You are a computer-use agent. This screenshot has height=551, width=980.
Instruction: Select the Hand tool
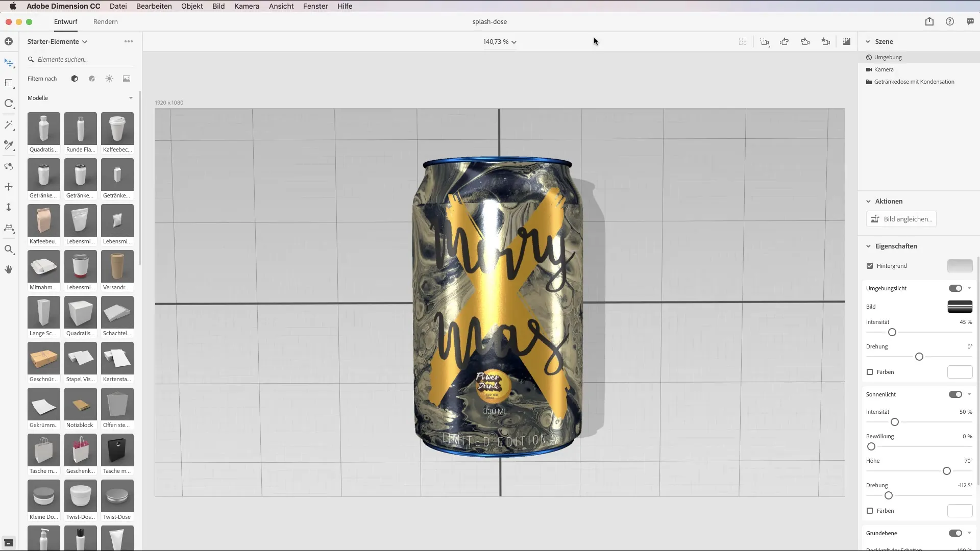tap(9, 269)
